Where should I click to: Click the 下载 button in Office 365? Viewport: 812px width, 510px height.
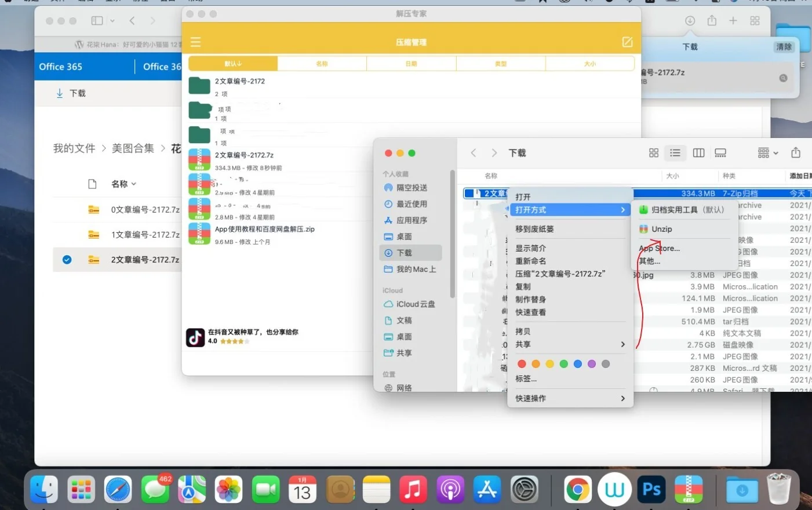click(x=71, y=93)
